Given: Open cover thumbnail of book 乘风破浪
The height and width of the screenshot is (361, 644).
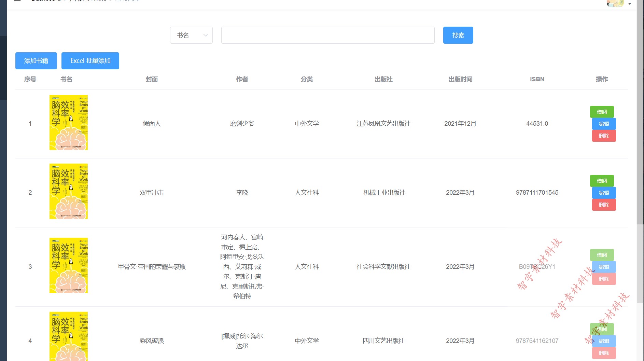Looking at the screenshot, I should coord(69,336).
